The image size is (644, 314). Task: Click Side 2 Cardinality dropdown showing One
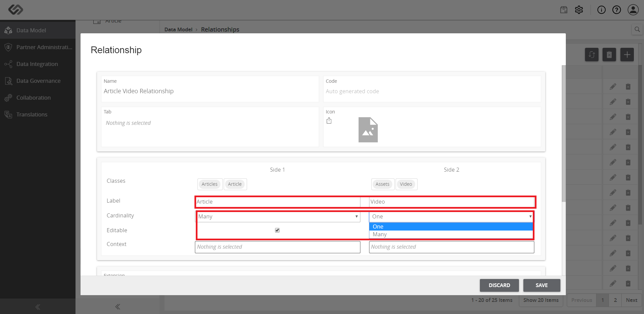451,216
